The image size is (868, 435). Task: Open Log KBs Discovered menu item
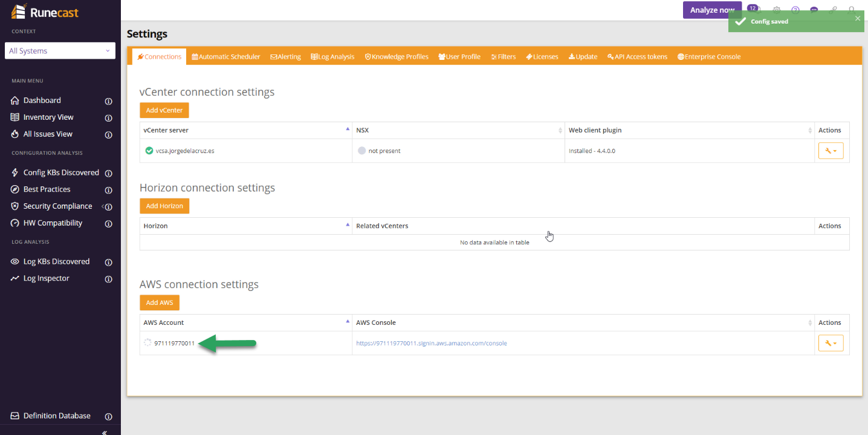coord(56,261)
